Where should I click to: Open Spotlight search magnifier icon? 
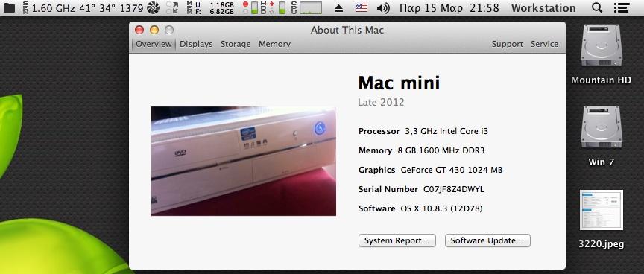coord(597,7)
